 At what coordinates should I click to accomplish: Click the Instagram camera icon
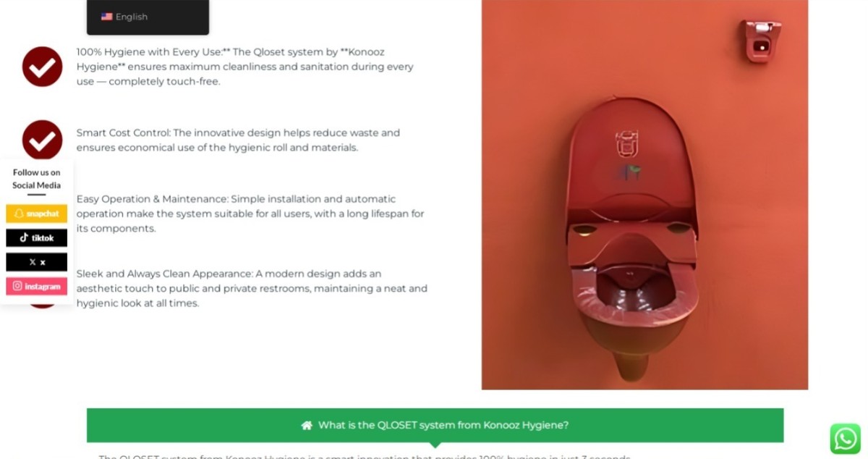17,286
